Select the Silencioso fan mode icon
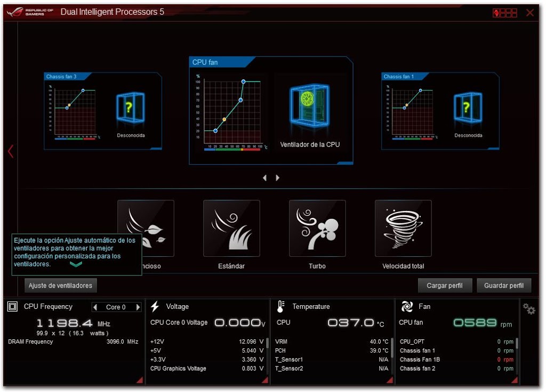Image resolution: width=546 pixels, height=392 pixels. tap(146, 228)
